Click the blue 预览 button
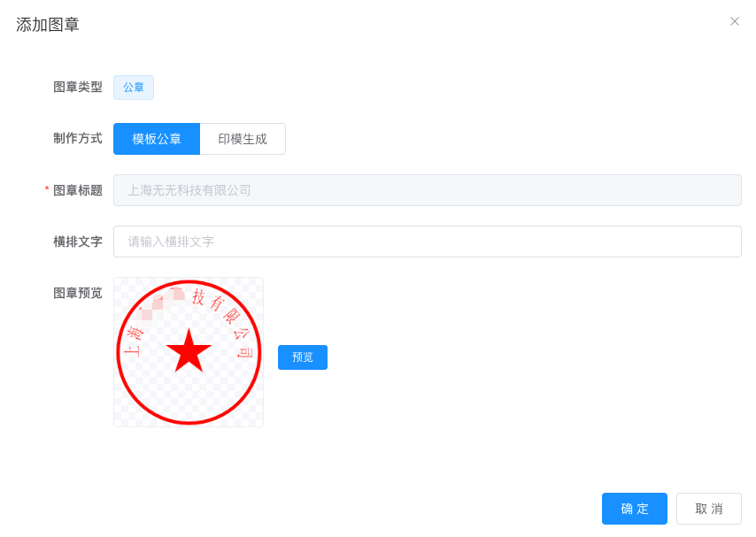Screen dimensions: 756x537 click(302, 357)
